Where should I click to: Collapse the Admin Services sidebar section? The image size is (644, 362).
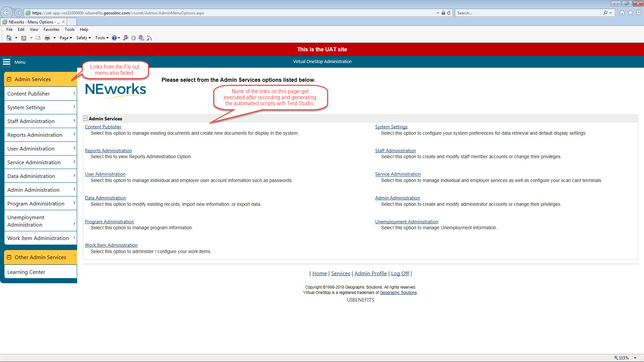coord(9,79)
